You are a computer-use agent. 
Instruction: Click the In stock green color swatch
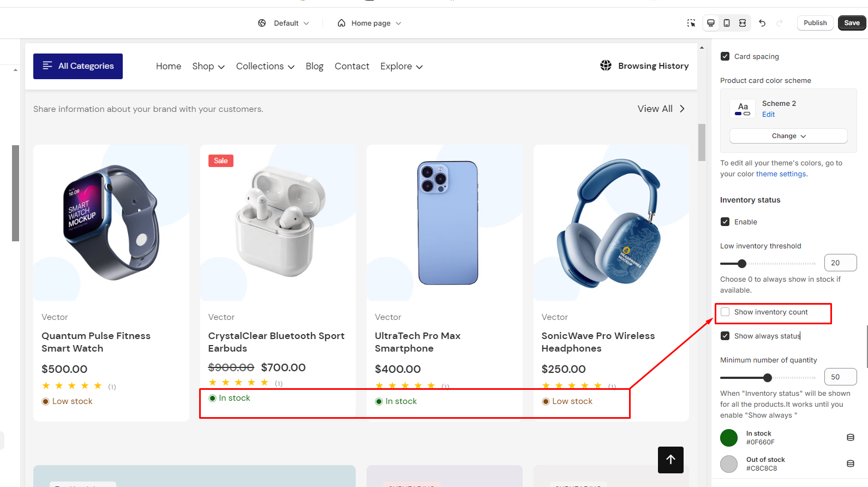point(729,438)
